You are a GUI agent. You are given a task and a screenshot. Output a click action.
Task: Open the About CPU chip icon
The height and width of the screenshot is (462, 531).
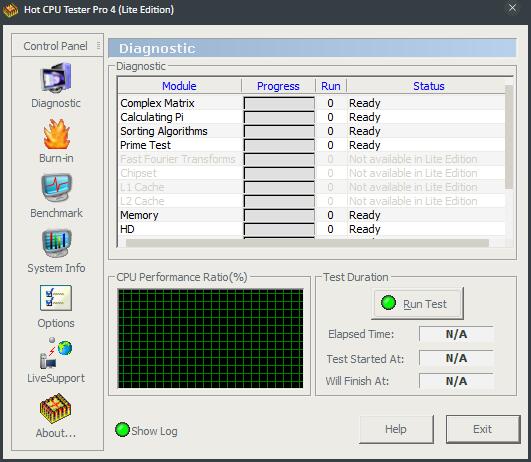[56, 408]
